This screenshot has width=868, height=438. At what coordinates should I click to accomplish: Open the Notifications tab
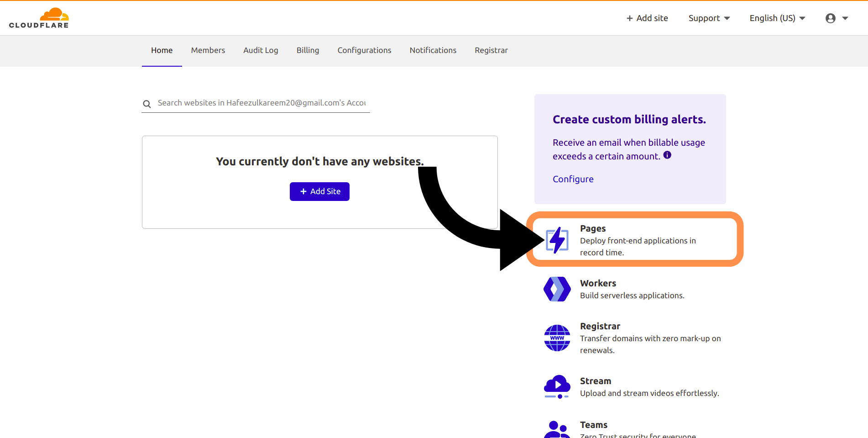pyautogui.click(x=433, y=50)
